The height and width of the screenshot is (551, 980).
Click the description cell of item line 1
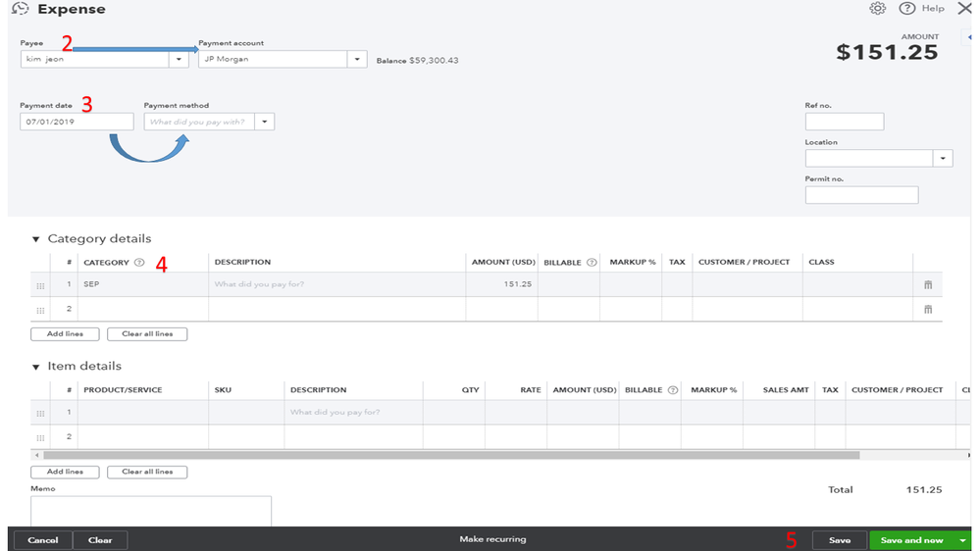(x=353, y=413)
